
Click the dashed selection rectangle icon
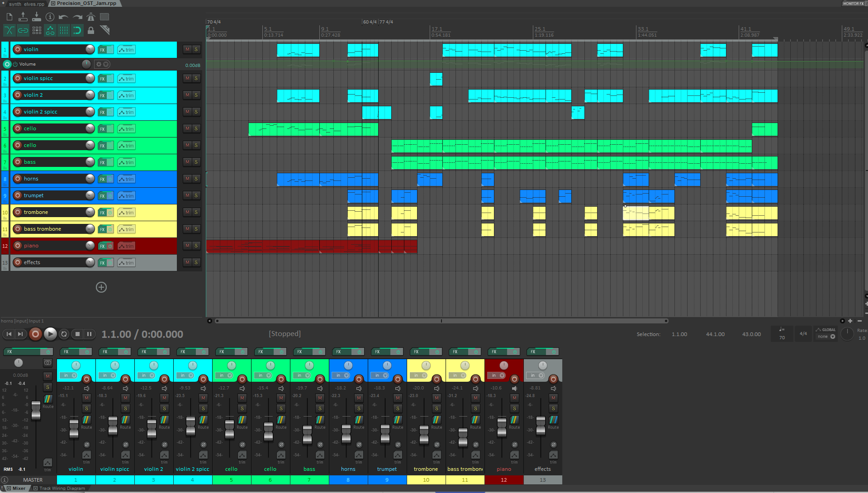pos(104,17)
